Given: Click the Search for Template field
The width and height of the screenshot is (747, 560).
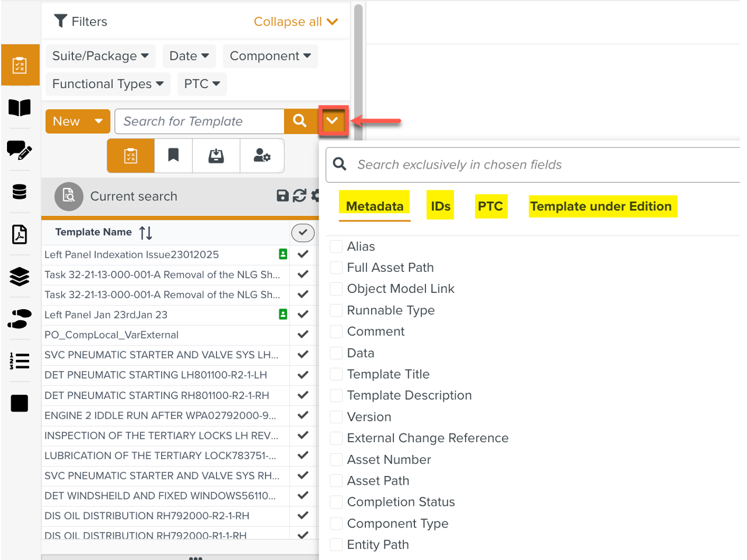Looking at the screenshot, I should point(200,121).
